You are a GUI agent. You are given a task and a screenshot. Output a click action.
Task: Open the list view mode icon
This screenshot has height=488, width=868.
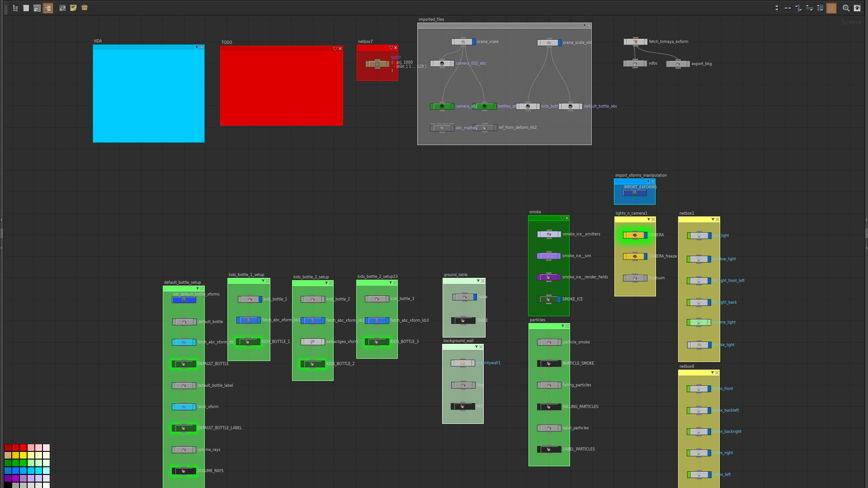click(x=26, y=8)
